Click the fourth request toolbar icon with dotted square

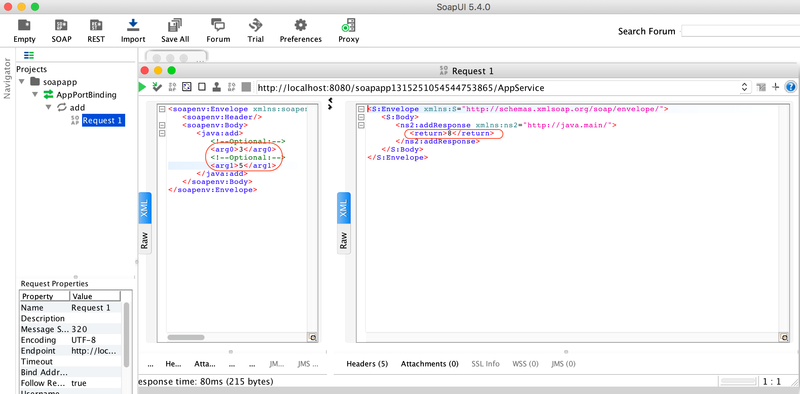[187, 87]
